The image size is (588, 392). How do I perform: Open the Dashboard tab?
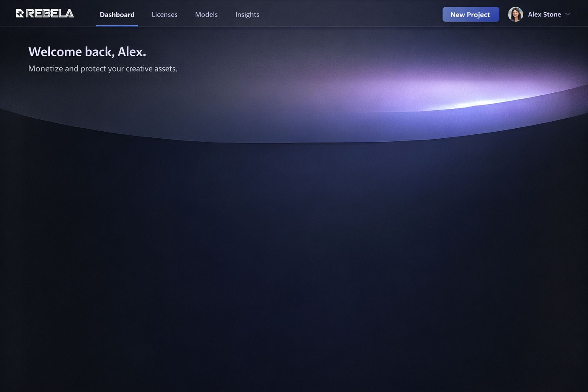(117, 15)
